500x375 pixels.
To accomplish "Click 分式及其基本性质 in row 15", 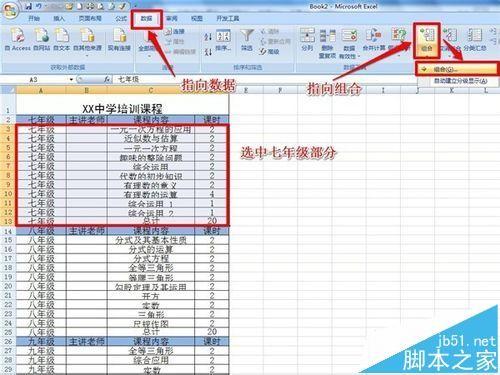I will point(151,240).
